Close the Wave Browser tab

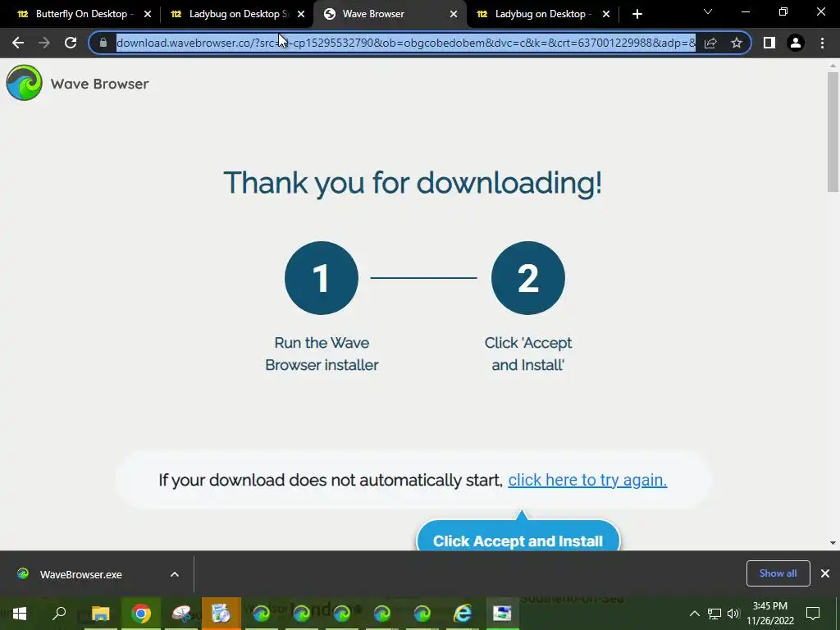[454, 14]
